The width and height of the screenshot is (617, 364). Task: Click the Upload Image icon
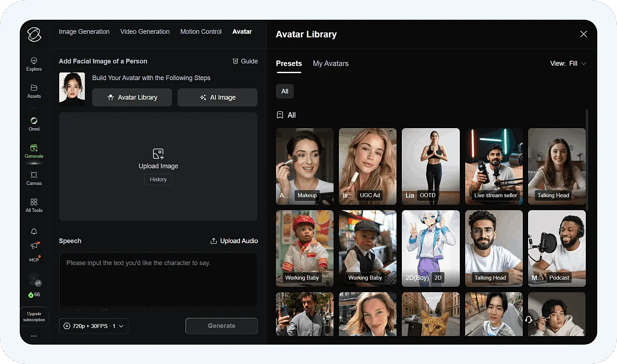tap(158, 154)
